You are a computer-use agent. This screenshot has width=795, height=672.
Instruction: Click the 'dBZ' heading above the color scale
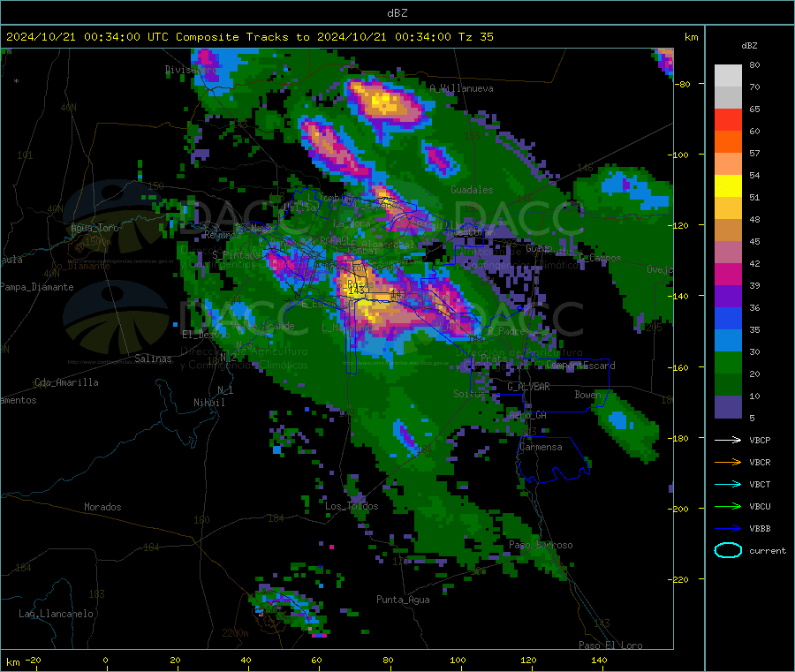749,46
